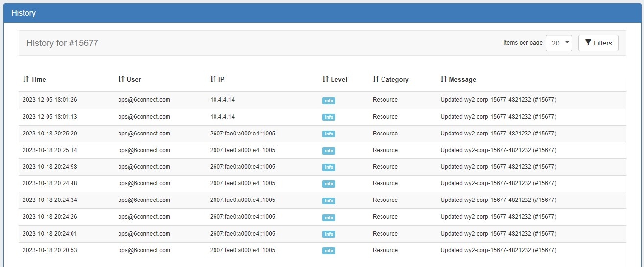The image size is (644, 267).
Task: Click info badge on 20:24:34 entry
Action: pyautogui.click(x=329, y=200)
